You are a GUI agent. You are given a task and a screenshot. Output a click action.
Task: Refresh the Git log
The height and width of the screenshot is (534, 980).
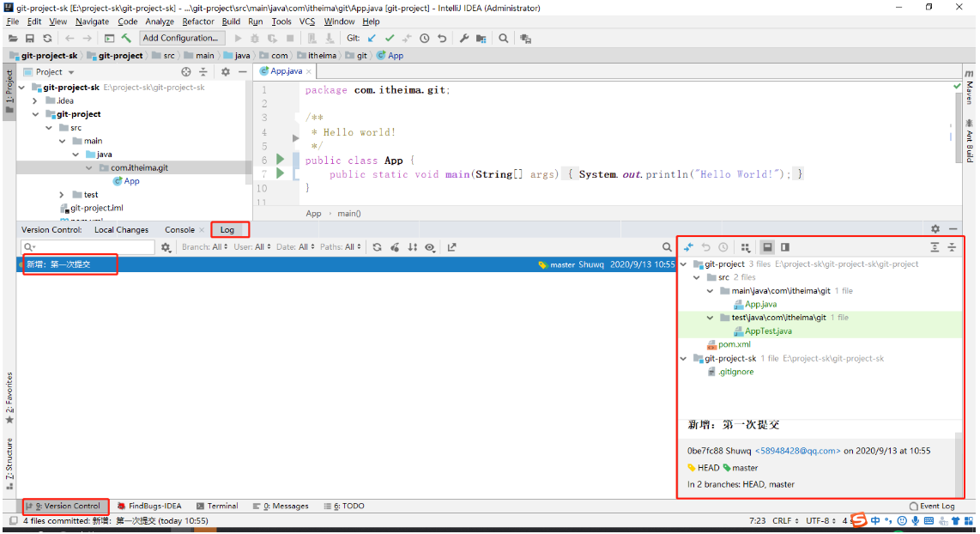[377, 247]
